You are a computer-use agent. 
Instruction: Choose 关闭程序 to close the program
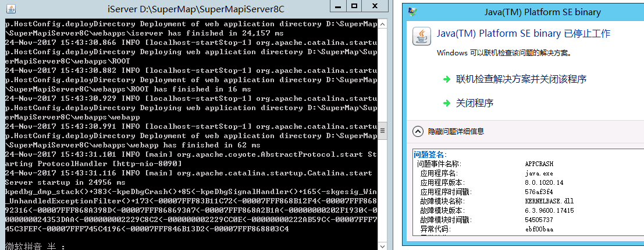[474, 103]
